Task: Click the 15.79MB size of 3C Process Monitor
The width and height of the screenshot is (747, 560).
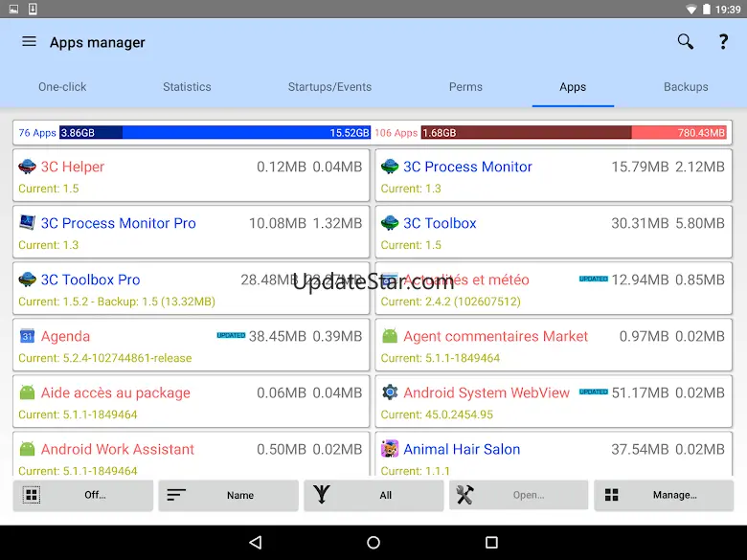Action: tap(640, 167)
